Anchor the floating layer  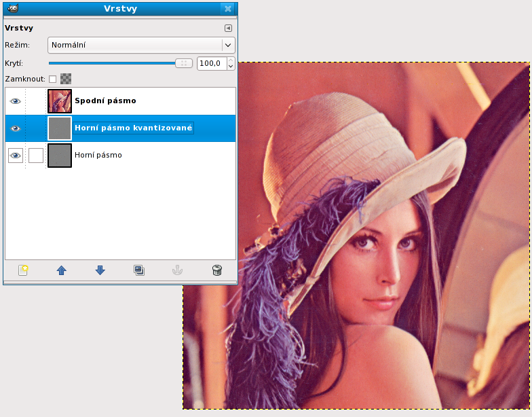pyautogui.click(x=178, y=270)
